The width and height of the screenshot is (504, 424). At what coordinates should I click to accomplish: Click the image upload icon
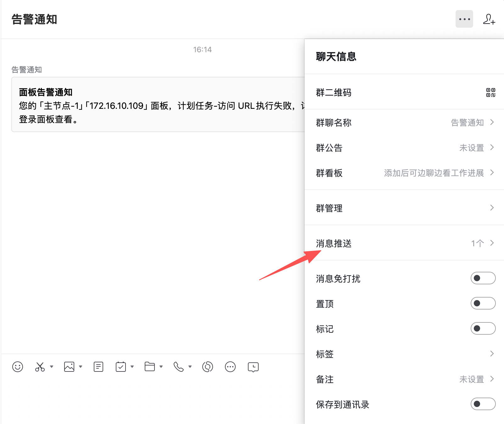point(69,367)
